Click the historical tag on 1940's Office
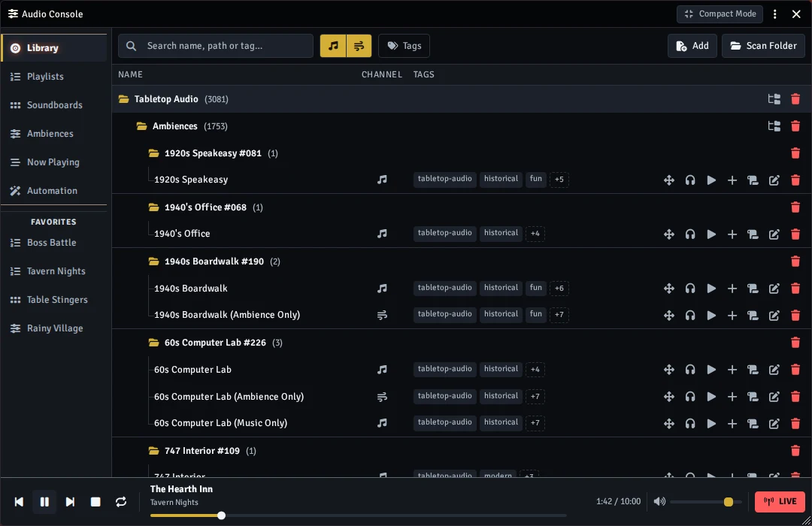Screen dimensions: 812x526 pyautogui.click(x=501, y=233)
